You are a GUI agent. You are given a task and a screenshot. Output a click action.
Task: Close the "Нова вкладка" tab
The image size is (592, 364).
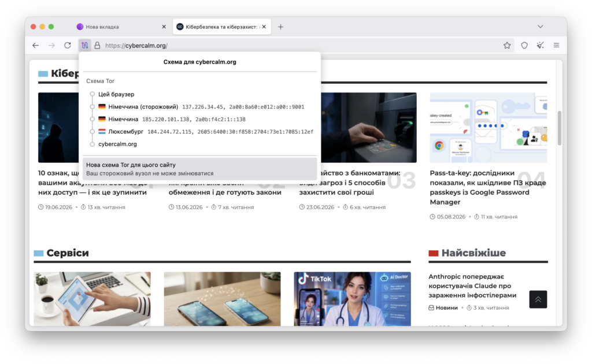(164, 27)
